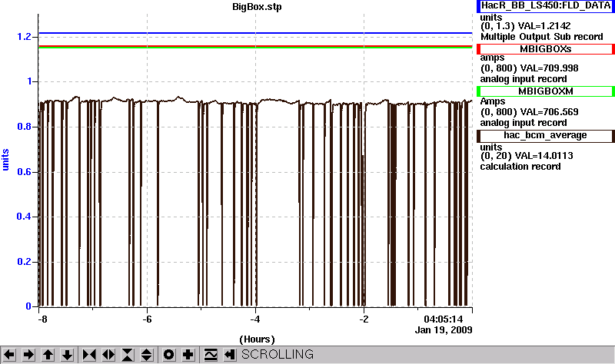Viewport: 615px width, 364px height.
Task: Click the 'Jan 19, 2009' date label
Action: (x=444, y=330)
